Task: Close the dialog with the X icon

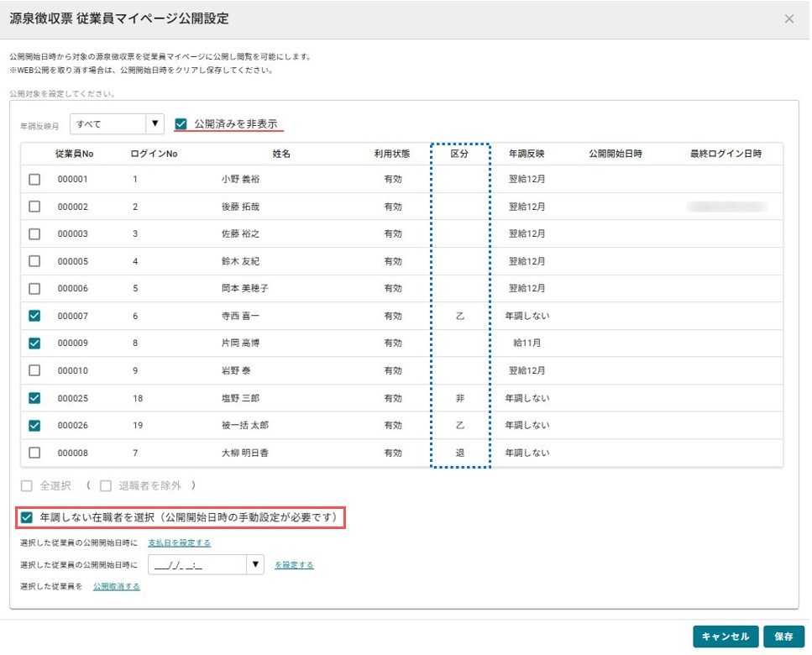Action: point(788,19)
